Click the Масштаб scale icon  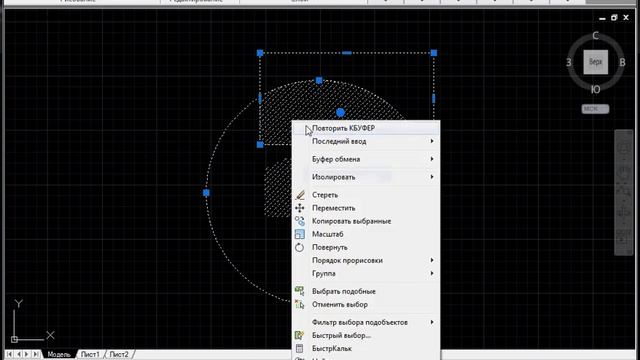(x=300, y=234)
